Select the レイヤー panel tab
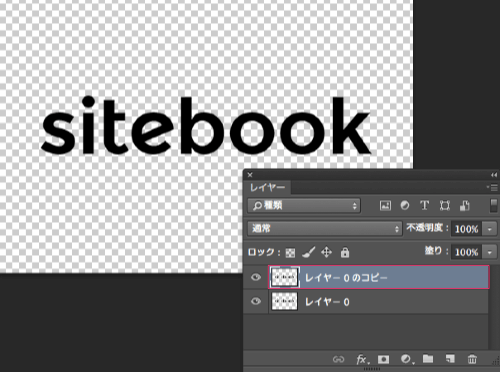500x372 pixels. click(x=267, y=188)
